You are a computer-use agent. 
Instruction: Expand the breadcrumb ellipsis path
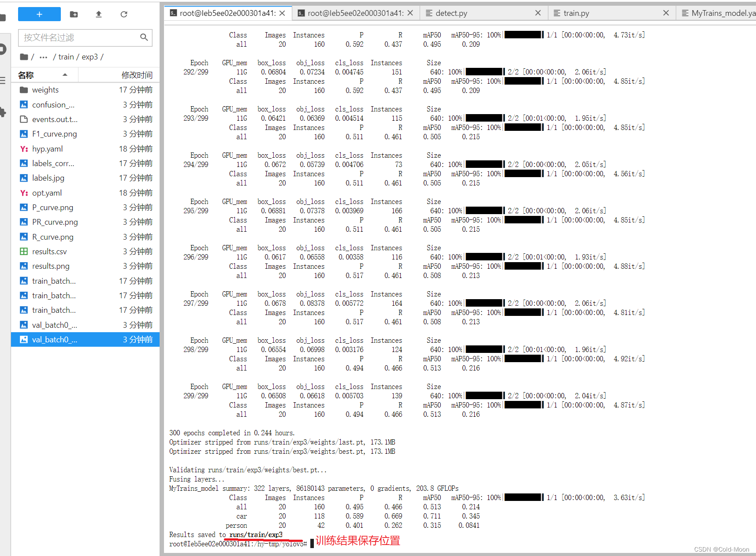(43, 57)
